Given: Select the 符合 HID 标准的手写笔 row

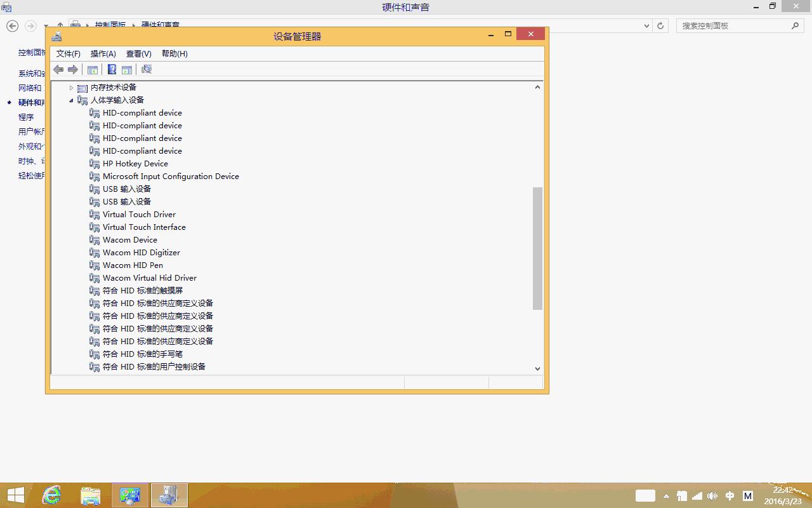Looking at the screenshot, I should 143,354.
